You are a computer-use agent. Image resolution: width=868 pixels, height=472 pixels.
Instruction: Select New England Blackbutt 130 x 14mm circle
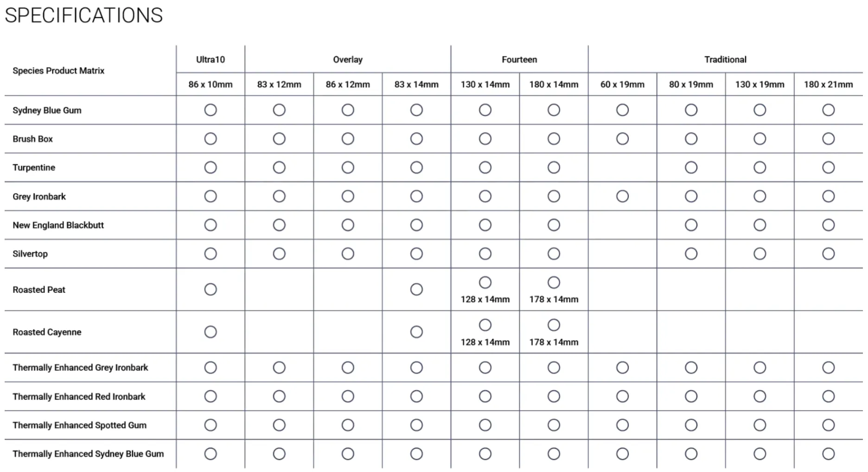(x=485, y=225)
